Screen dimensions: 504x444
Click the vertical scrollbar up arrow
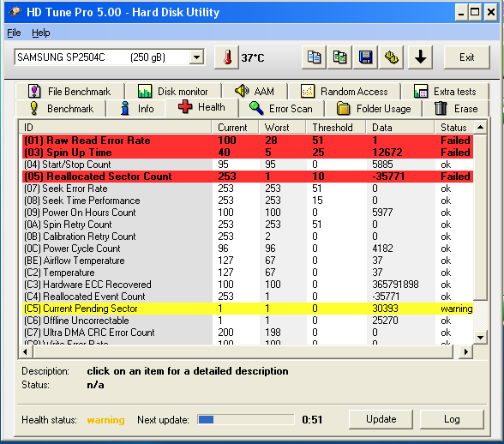point(480,128)
